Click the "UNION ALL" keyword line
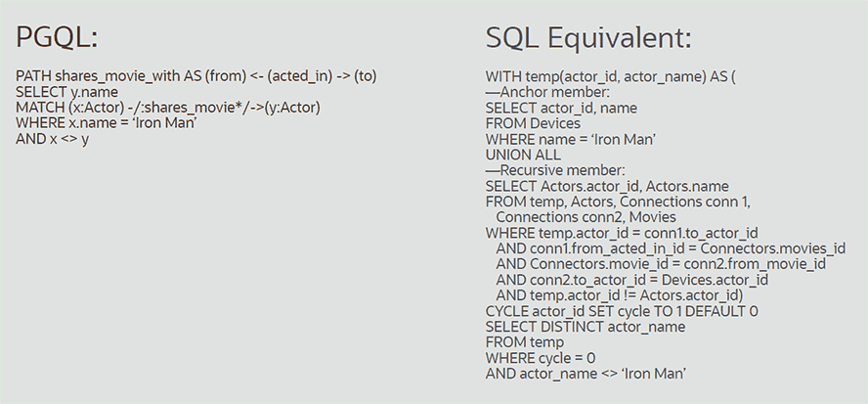This screenshot has width=868, height=404. [523, 155]
